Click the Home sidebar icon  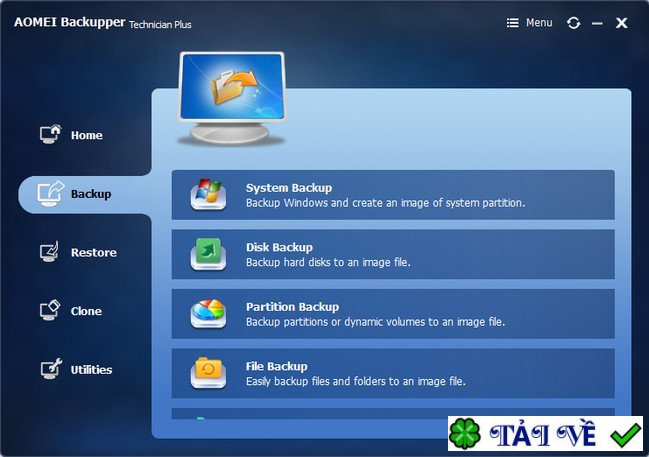pyautogui.click(x=50, y=134)
